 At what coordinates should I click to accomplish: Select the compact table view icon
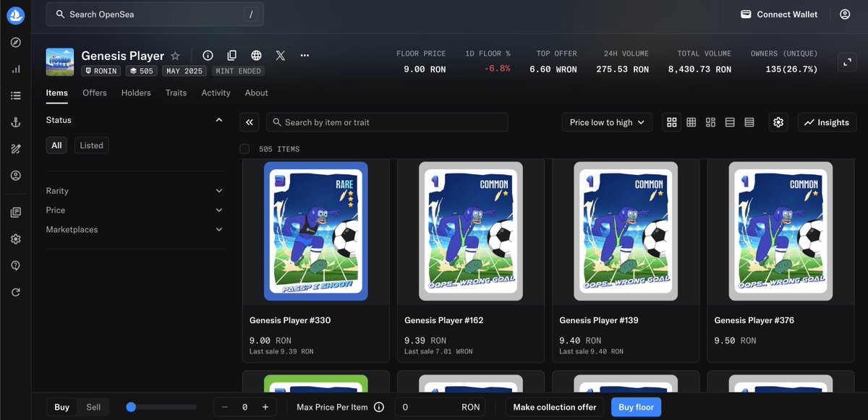(x=749, y=123)
